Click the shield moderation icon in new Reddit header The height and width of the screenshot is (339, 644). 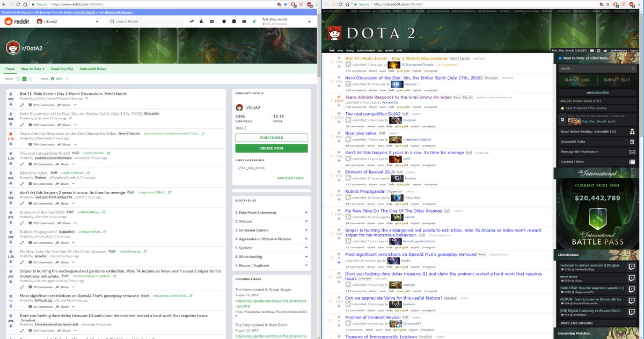tap(224, 21)
